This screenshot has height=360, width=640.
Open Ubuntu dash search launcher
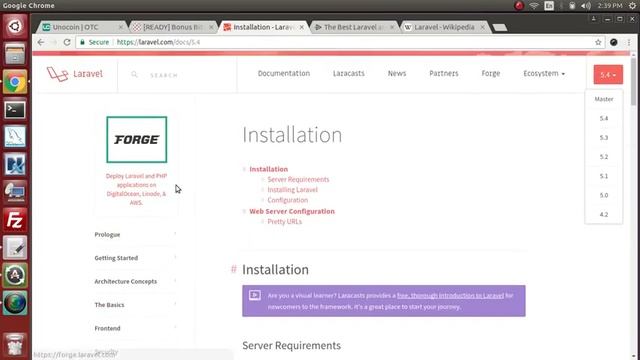(x=15, y=27)
